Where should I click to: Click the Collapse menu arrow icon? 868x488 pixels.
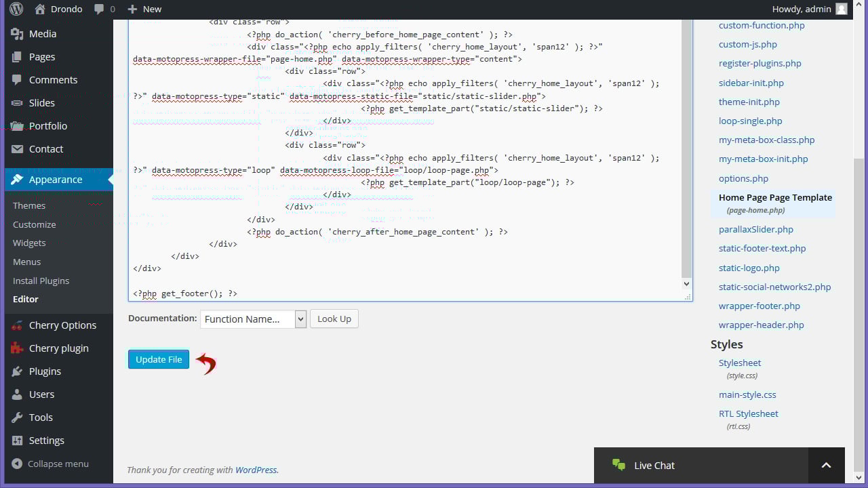coord(17,464)
